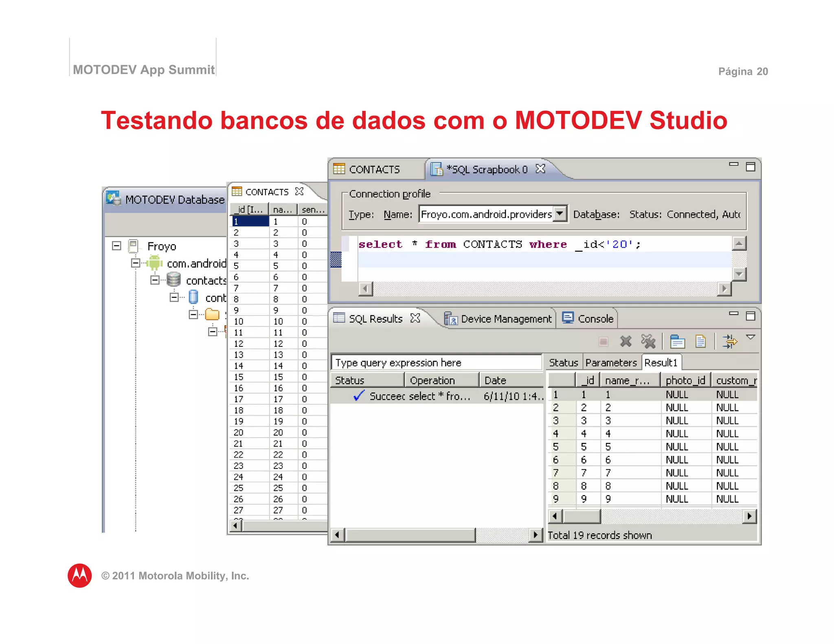Image resolution: width=834 pixels, height=644 pixels.
Task: Close the SQL Scrapbook 0 tab
Action: pos(540,169)
